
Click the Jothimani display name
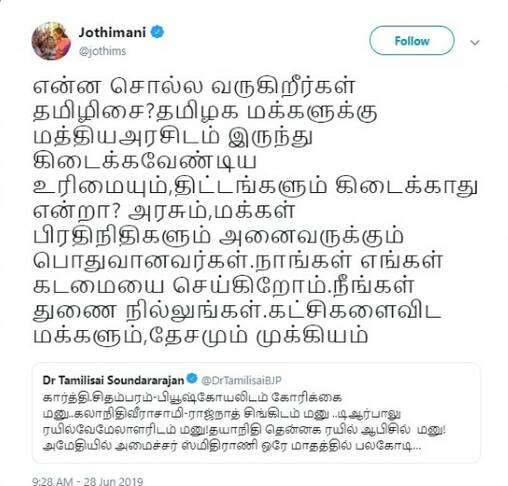click(112, 32)
